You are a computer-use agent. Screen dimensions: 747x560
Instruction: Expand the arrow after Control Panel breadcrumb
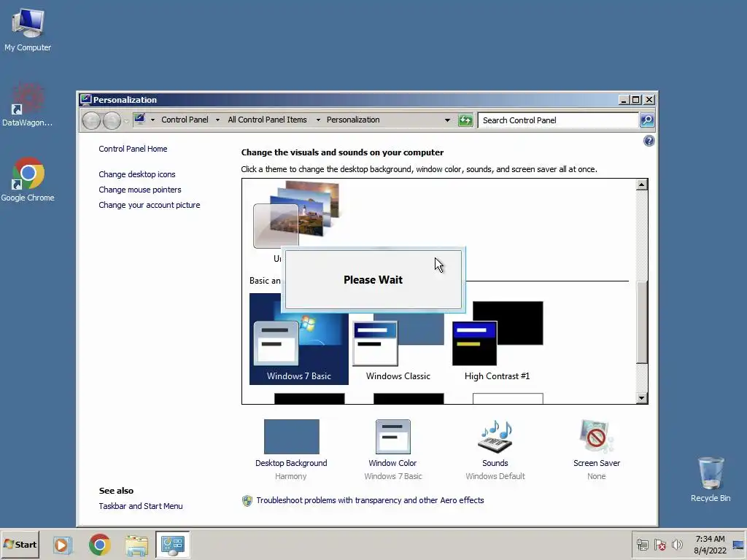(217, 120)
